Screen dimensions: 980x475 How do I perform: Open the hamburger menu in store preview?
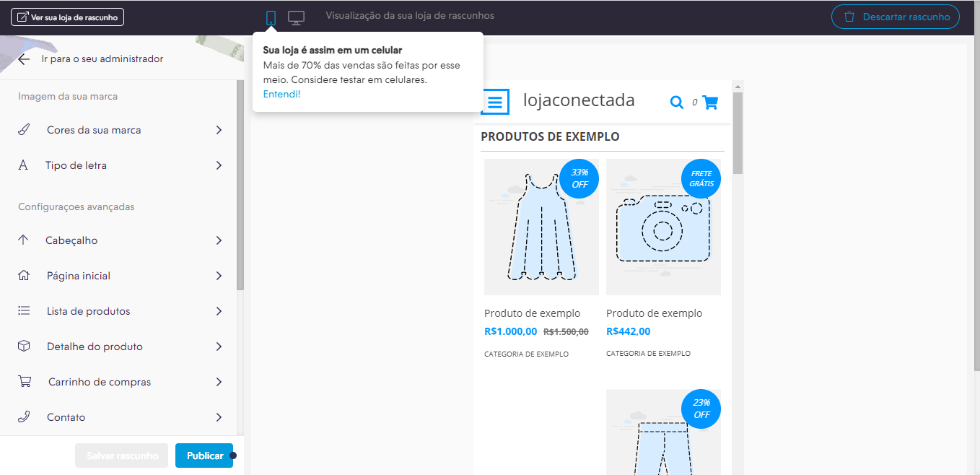click(495, 103)
